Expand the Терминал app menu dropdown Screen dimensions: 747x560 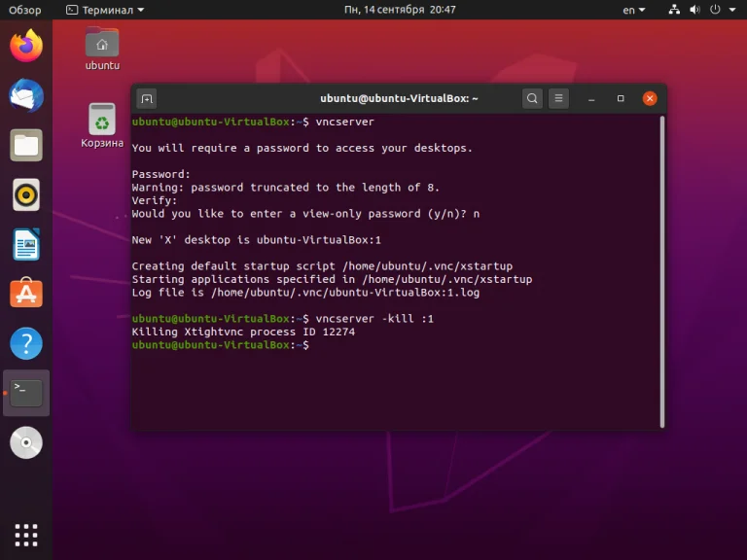(105, 10)
